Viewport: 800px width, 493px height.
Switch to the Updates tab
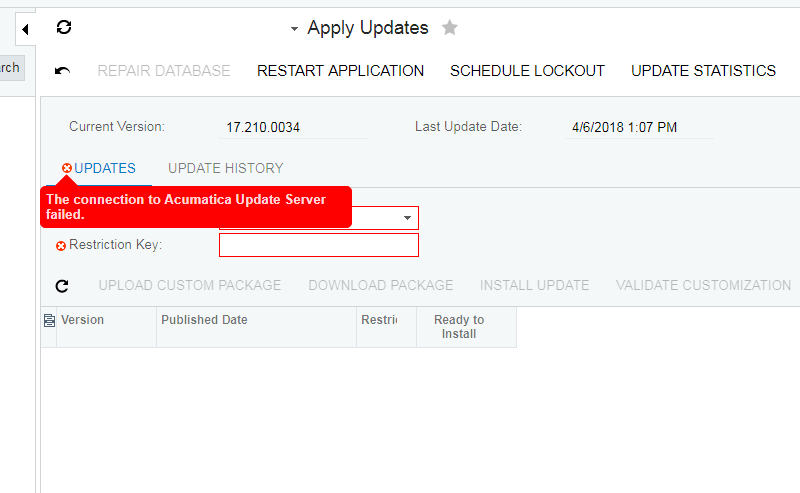[105, 168]
